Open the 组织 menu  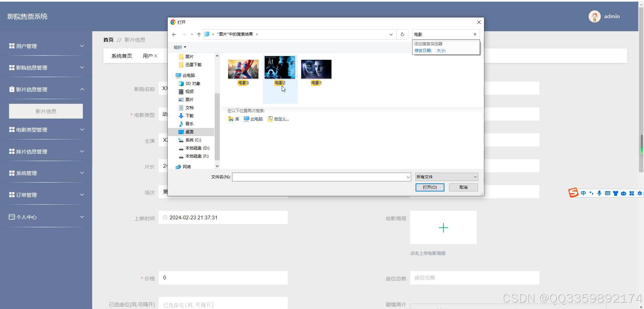[x=180, y=47]
